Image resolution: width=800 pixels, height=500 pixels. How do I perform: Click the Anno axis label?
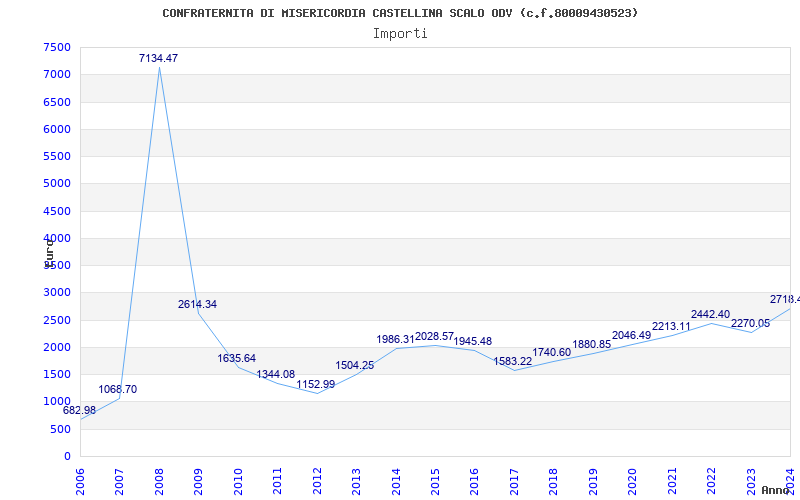pos(776,490)
